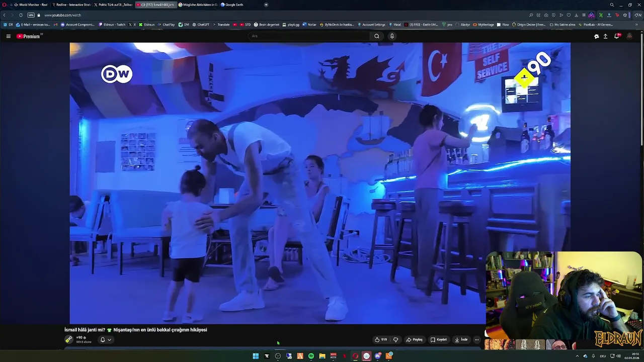Dislike the video with thumbs down
The image size is (644, 362).
[395, 339]
